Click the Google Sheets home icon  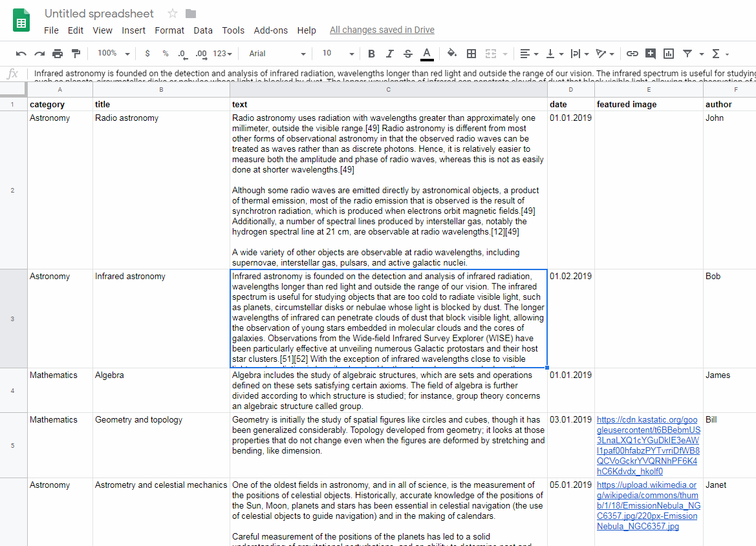(x=21, y=20)
